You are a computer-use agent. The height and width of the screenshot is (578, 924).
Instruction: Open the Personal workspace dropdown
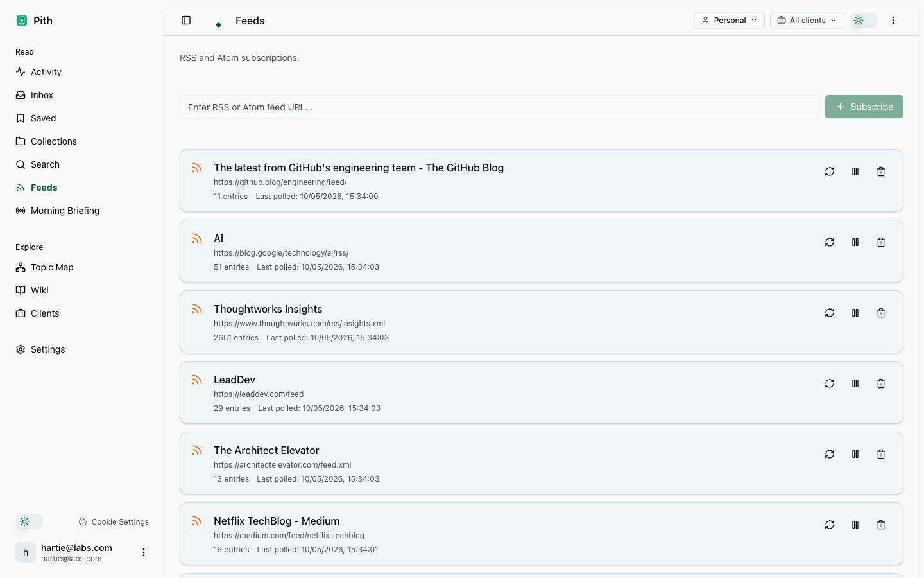(729, 21)
